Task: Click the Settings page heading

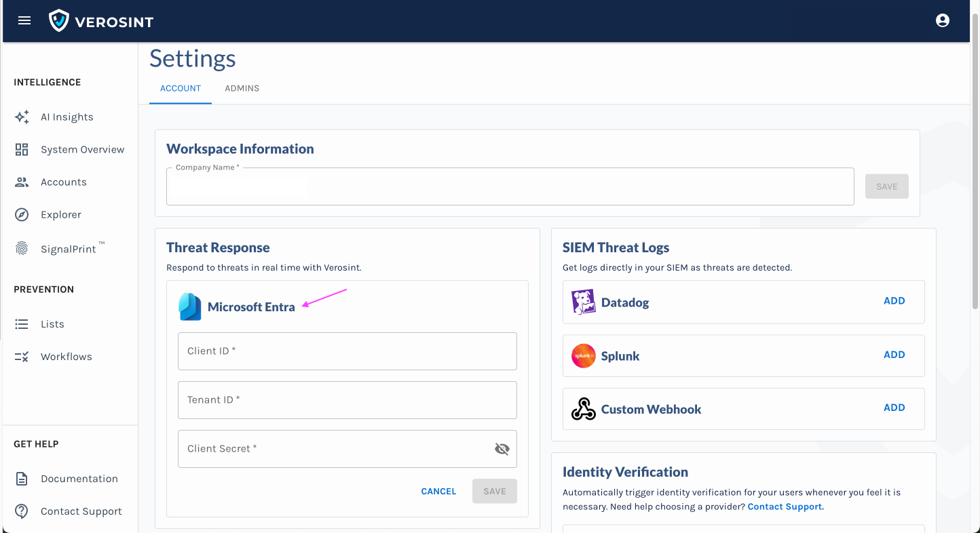Action: pos(193,58)
